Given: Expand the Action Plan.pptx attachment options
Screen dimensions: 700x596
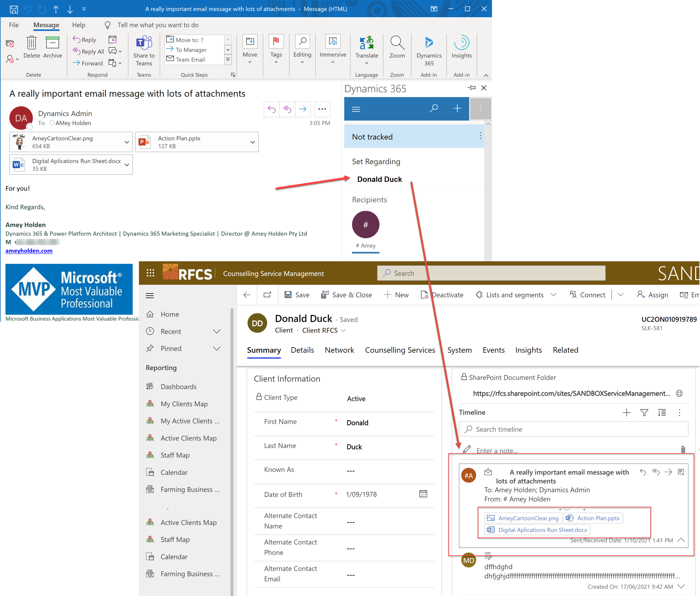Looking at the screenshot, I should pos(252,142).
